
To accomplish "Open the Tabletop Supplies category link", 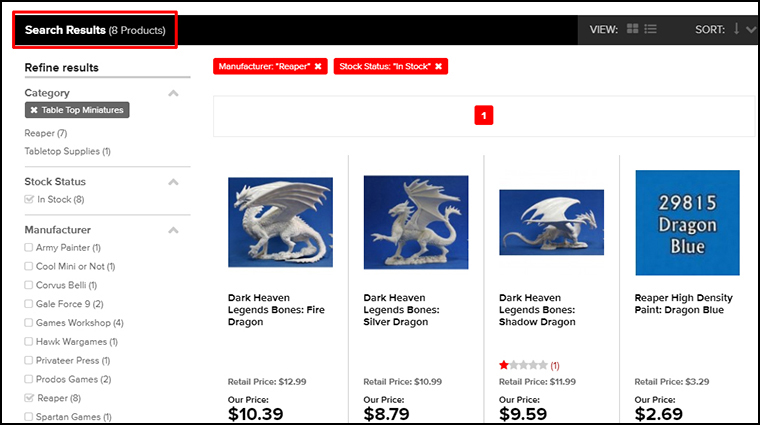I will 67,151.
